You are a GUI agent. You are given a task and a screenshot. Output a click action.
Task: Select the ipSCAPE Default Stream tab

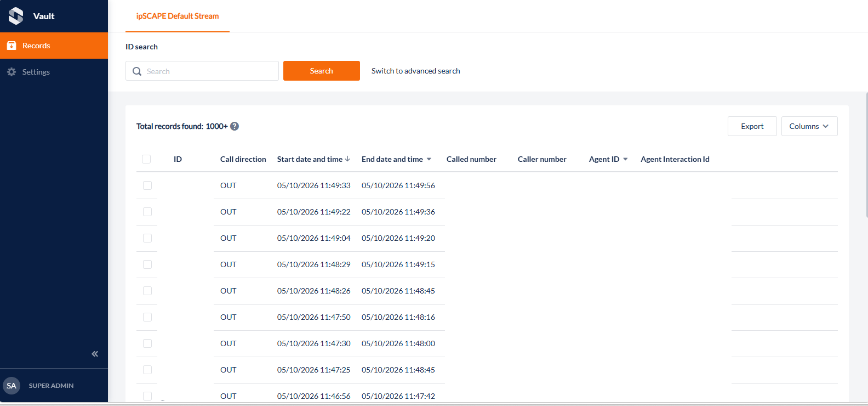click(x=178, y=16)
